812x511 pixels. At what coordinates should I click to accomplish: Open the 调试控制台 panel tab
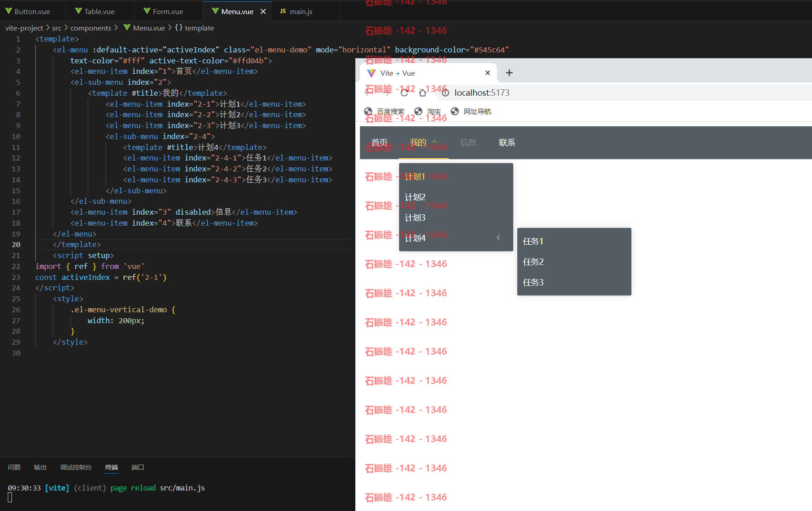(x=76, y=467)
